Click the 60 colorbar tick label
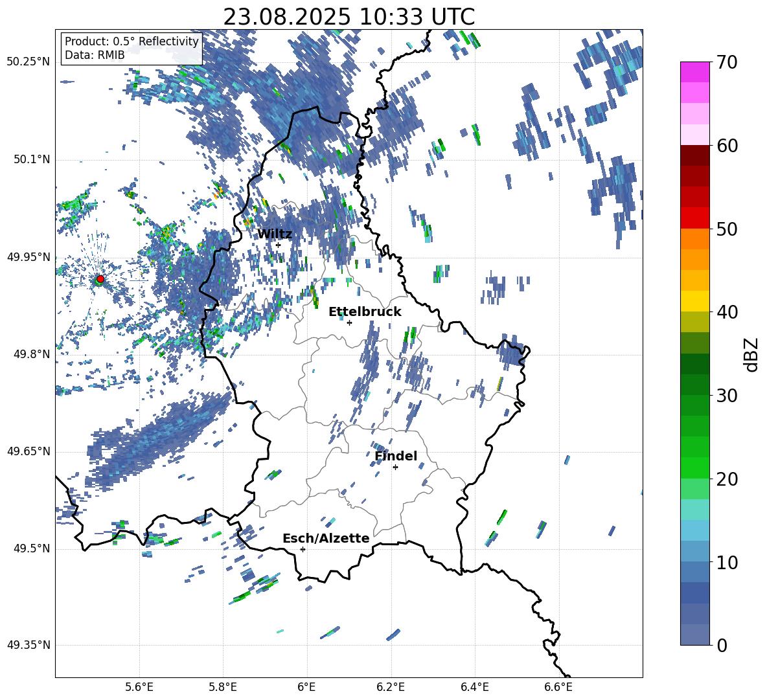The height and width of the screenshot is (700, 767). tap(727, 146)
